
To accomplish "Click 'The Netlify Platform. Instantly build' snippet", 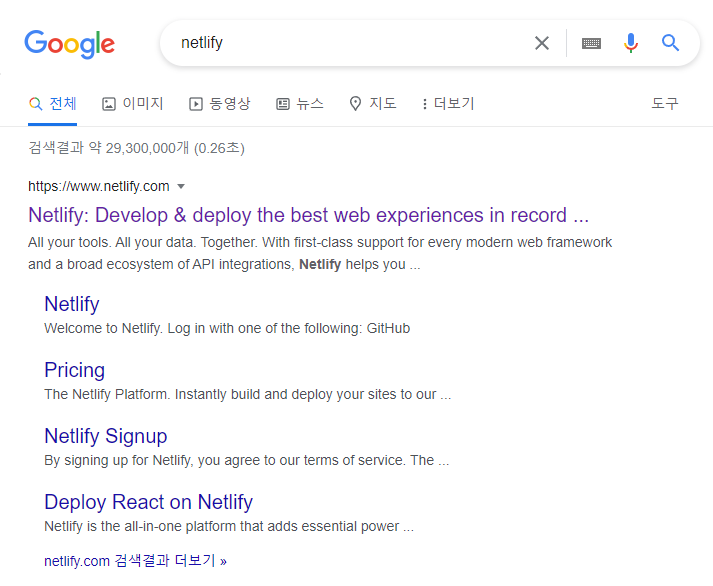I will 247,394.
